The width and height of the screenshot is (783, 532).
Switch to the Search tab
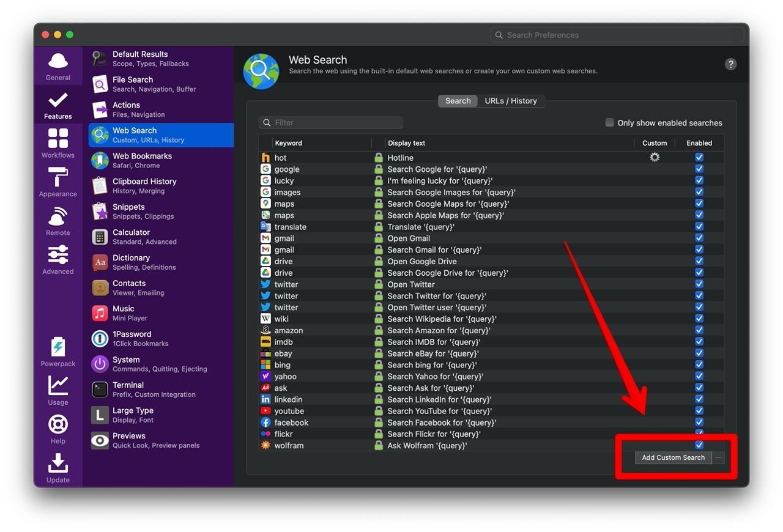[x=458, y=101]
